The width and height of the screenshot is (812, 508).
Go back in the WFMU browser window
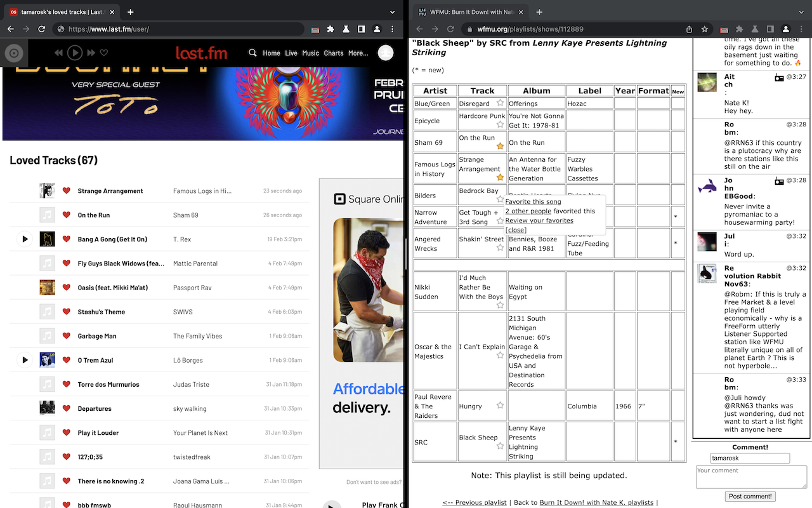pos(419,29)
